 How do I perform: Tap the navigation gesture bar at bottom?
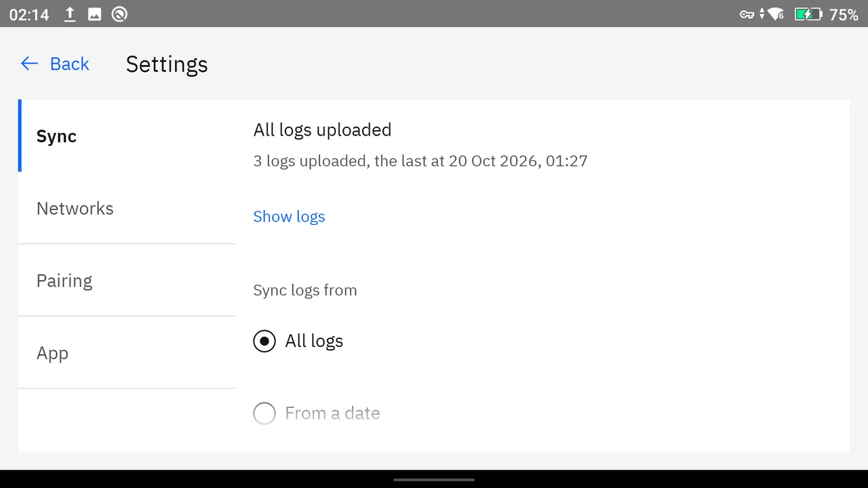point(434,480)
